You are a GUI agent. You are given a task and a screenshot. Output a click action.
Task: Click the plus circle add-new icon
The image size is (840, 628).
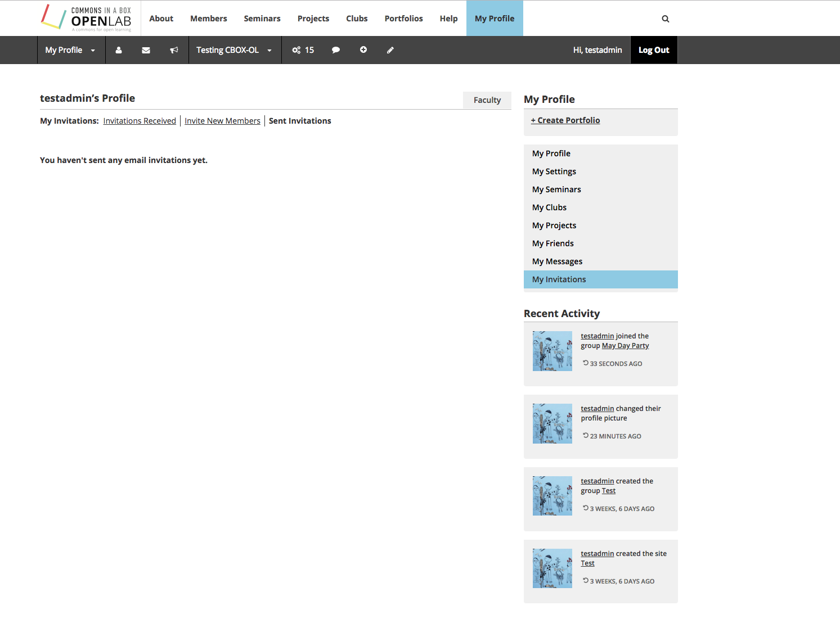click(x=363, y=50)
